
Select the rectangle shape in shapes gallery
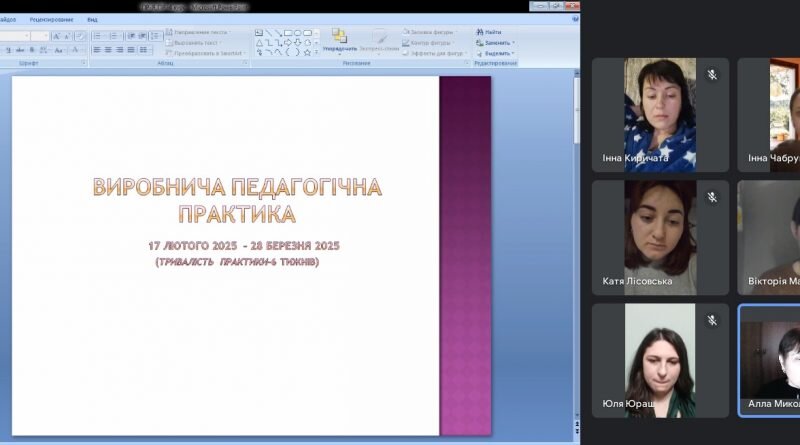[x=288, y=33]
